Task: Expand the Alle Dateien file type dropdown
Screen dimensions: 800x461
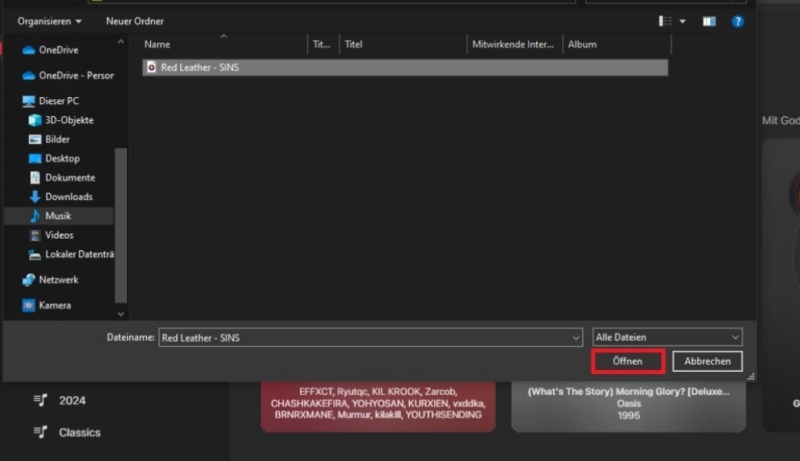Action: pyautogui.click(x=735, y=338)
